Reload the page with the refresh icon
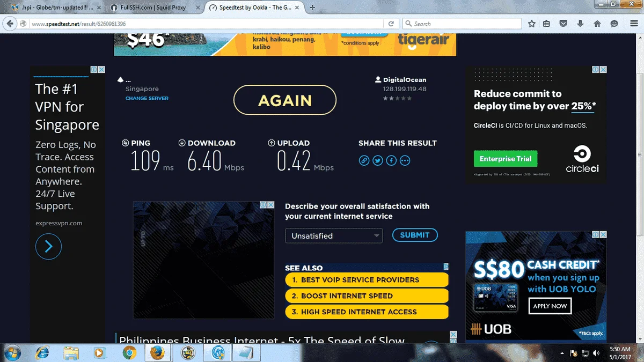 pos(391,24)
